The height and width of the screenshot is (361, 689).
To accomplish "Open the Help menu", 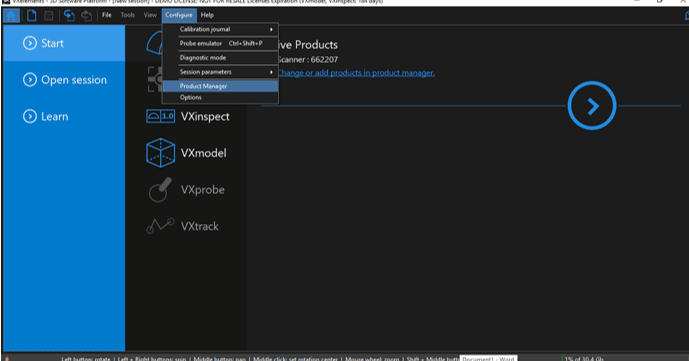I will pyautogui.click(x=207, y=15).
